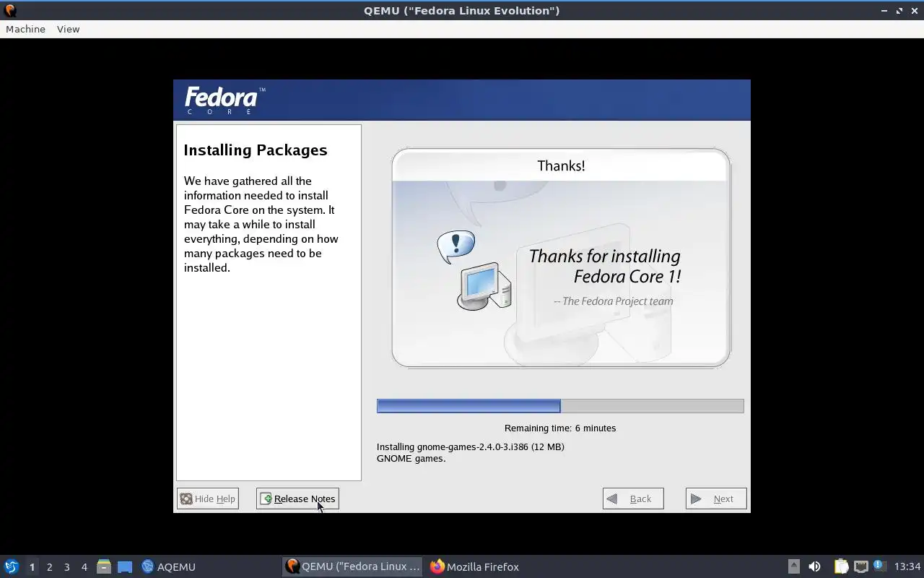Screen dimensions: 924x578
Task: Click the Installing Packages heading
Action: 256,150
